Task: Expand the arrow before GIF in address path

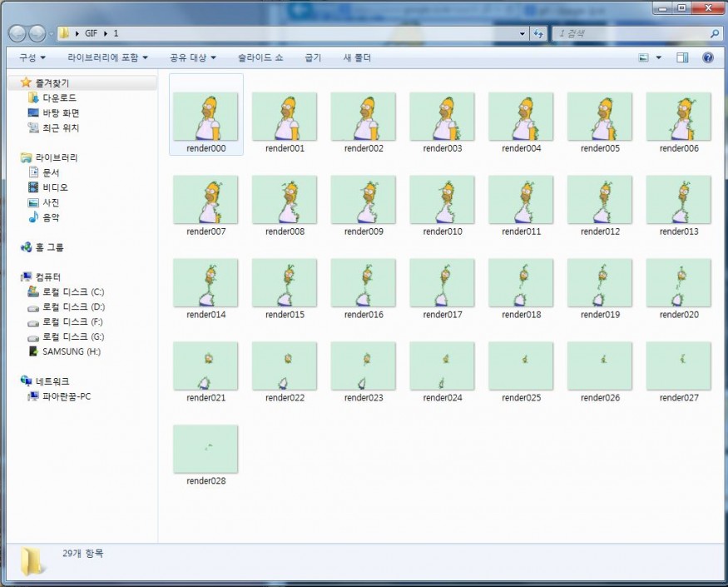Action: coord(77,33)
